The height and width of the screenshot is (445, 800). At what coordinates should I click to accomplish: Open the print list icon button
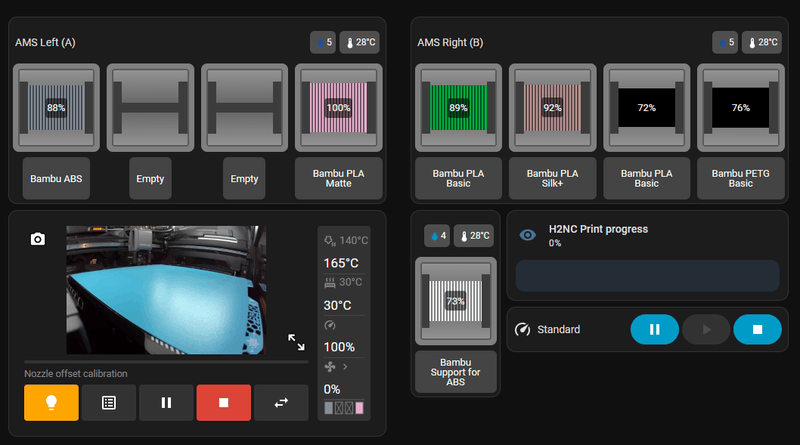109,403
